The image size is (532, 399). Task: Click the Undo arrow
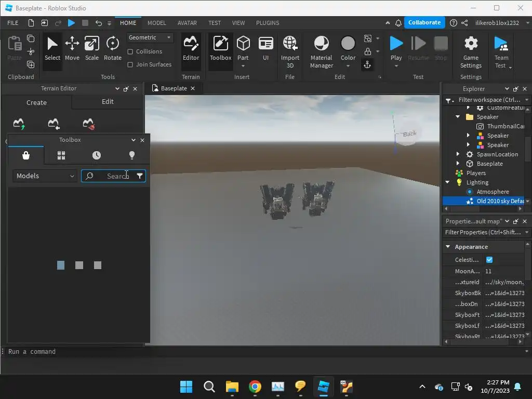coord(98,23)
